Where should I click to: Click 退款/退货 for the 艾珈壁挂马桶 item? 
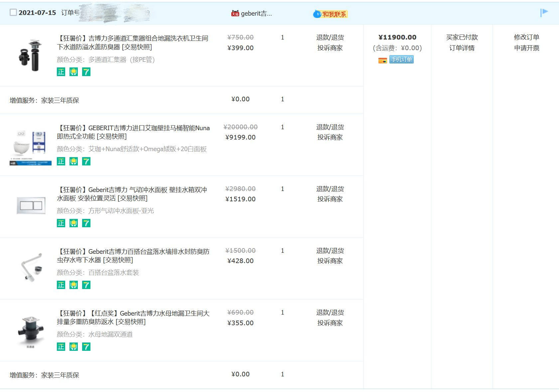pos(330,127)
